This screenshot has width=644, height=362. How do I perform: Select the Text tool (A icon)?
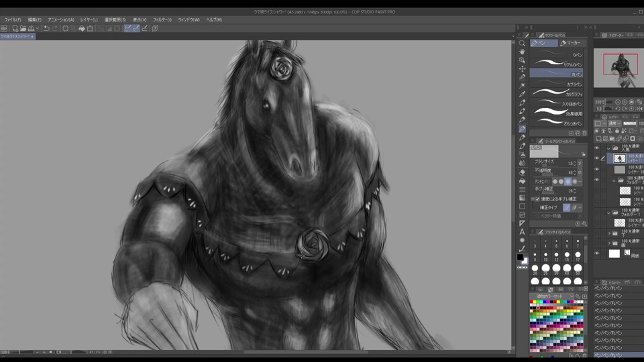click(x=522, y=232)
